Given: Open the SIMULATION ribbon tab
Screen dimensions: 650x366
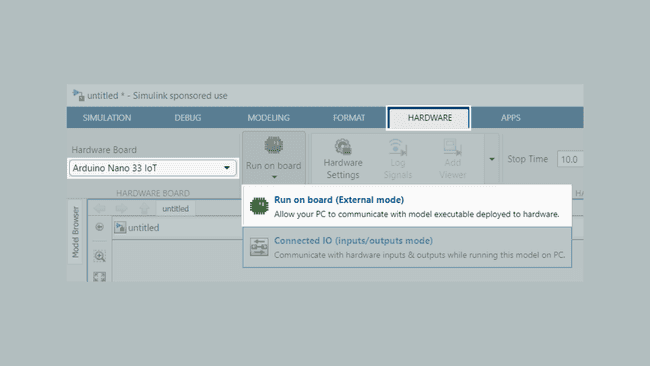Looking at the screenshot, I should [107, 118].
